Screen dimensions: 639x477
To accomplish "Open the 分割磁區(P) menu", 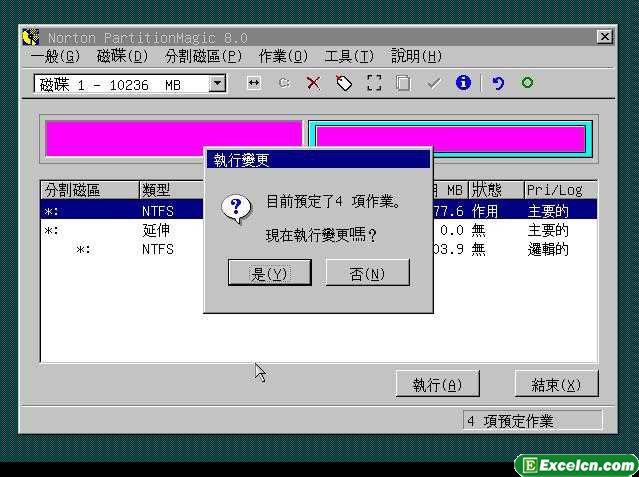I will tap(204, 56).
